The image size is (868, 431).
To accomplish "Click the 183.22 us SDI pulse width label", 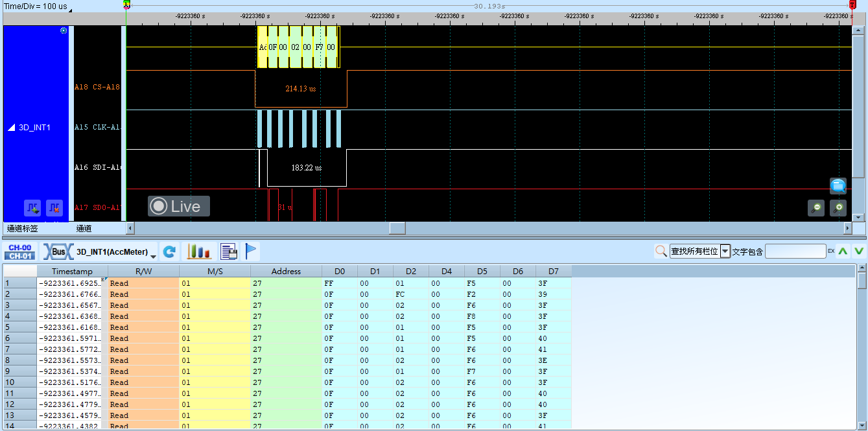I will [x=307, y=168].
